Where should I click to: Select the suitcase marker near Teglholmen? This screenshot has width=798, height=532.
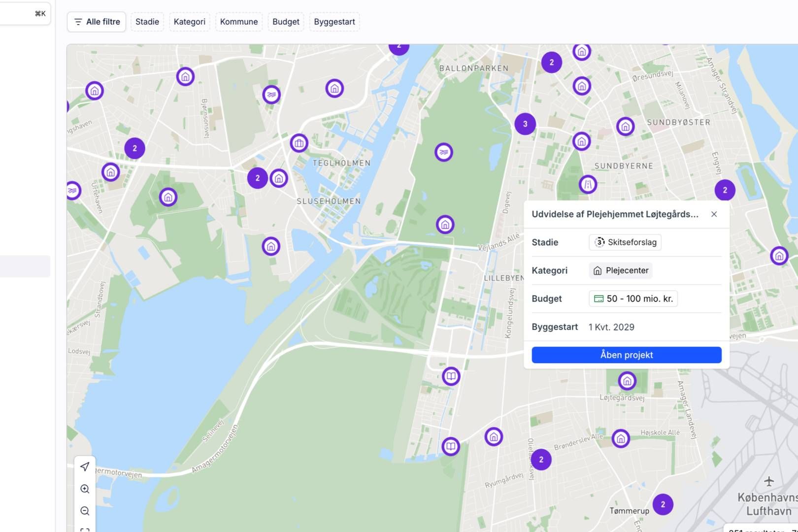pos(299,143)
